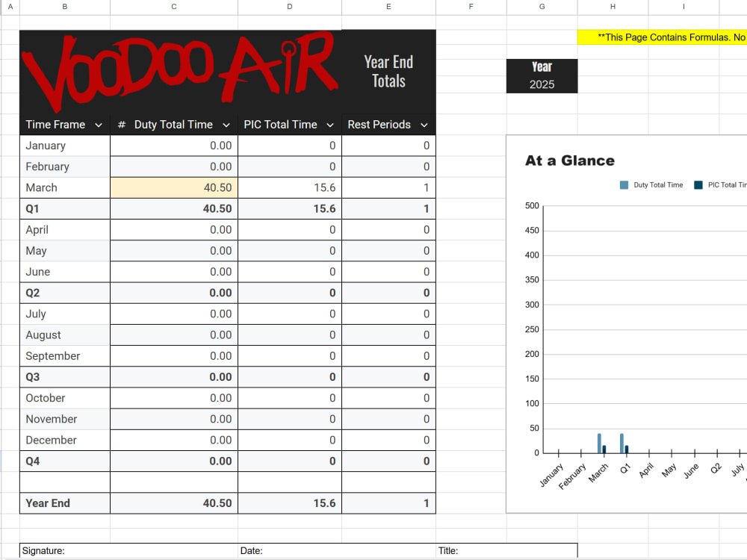747x560 pixels.
Task: Select the March Duty Total Time cell 40.50
Action: 174,187
